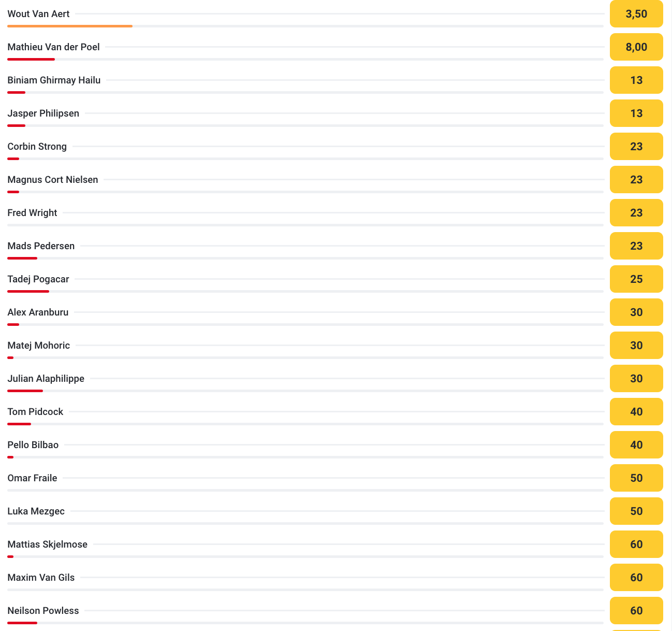
Task: Choose Tadej Pogacar's odds of 25
Action: pos(636,279)
